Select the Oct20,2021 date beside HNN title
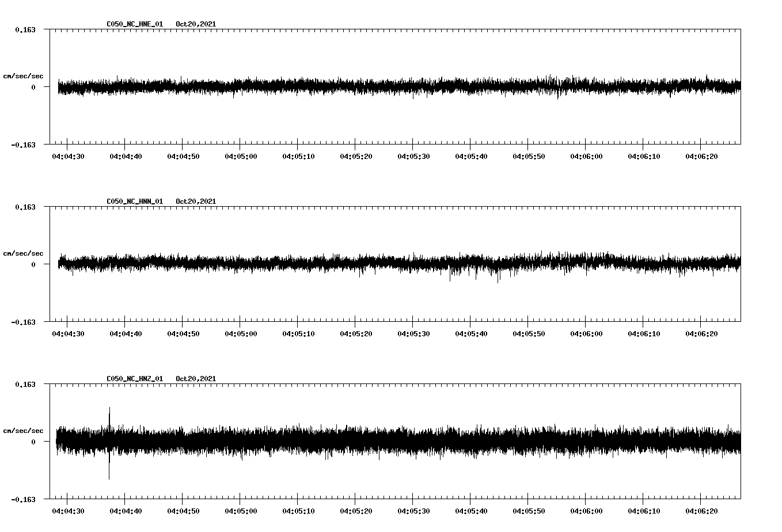This screenshot has height=532, width=782. click(196, 202)
